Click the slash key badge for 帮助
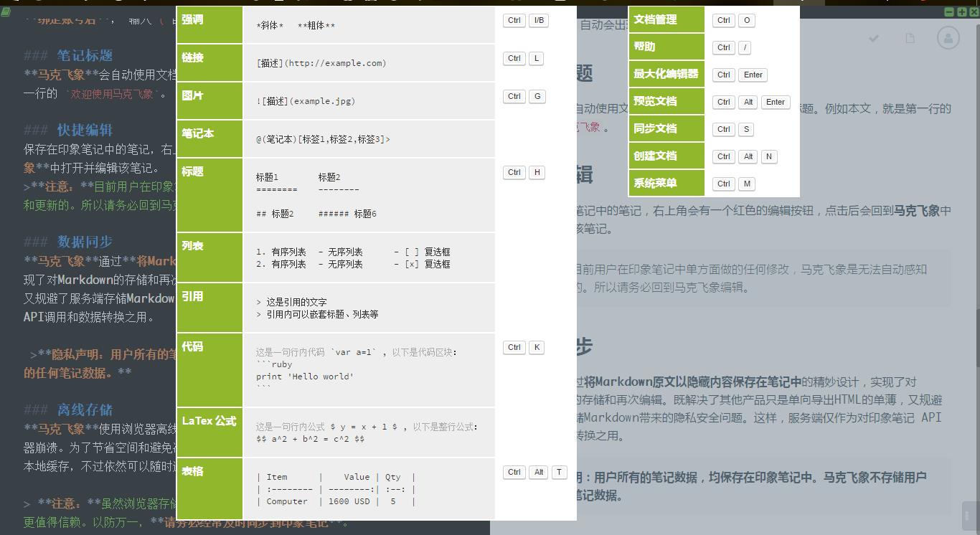 [745, 47]
